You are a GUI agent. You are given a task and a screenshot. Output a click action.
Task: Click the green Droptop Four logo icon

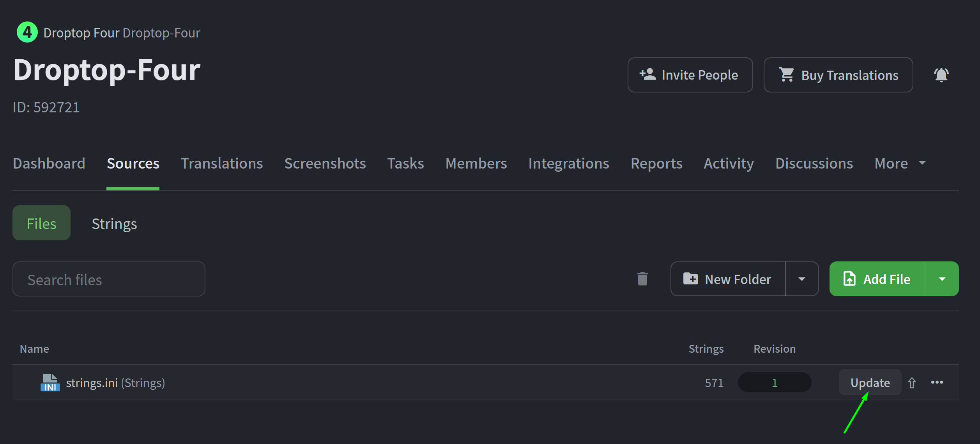click(27, 32)
